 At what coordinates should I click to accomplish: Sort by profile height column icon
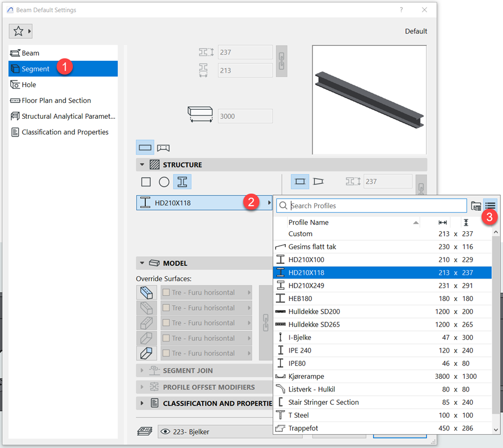coord(466,222)
